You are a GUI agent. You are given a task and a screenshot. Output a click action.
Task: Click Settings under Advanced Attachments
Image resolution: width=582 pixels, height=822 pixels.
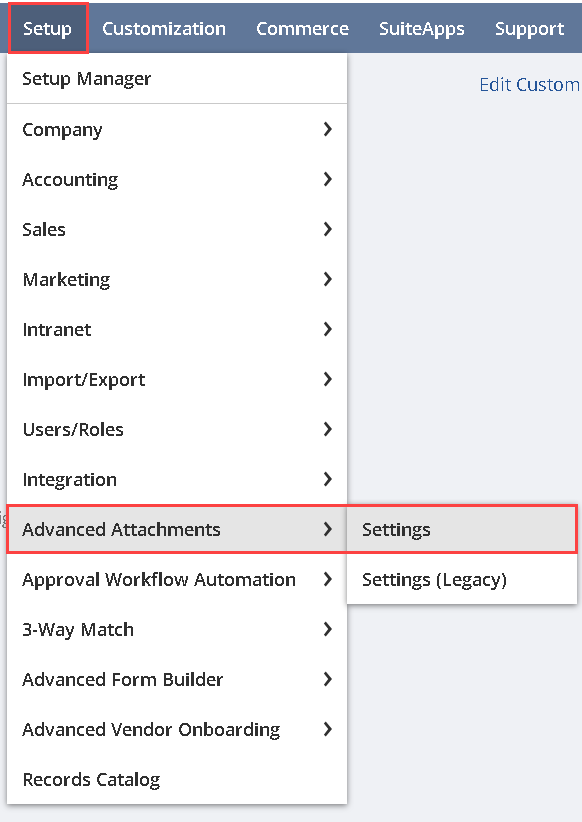(x=461, y=529)
